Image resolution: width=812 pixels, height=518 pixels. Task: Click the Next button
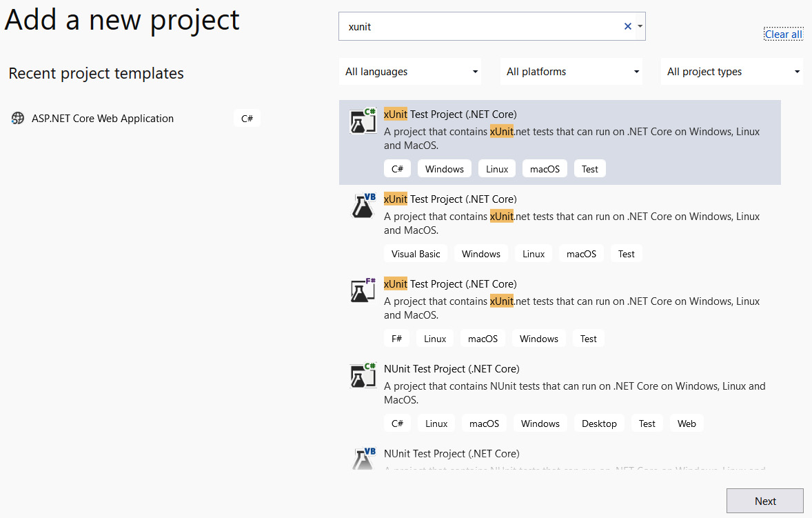point(764,501)
